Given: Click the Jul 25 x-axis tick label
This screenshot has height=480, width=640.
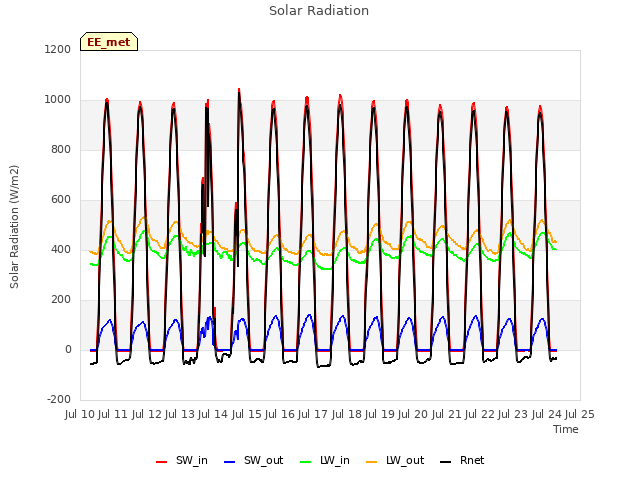Looking at the screenshot, I should [580, 414].
